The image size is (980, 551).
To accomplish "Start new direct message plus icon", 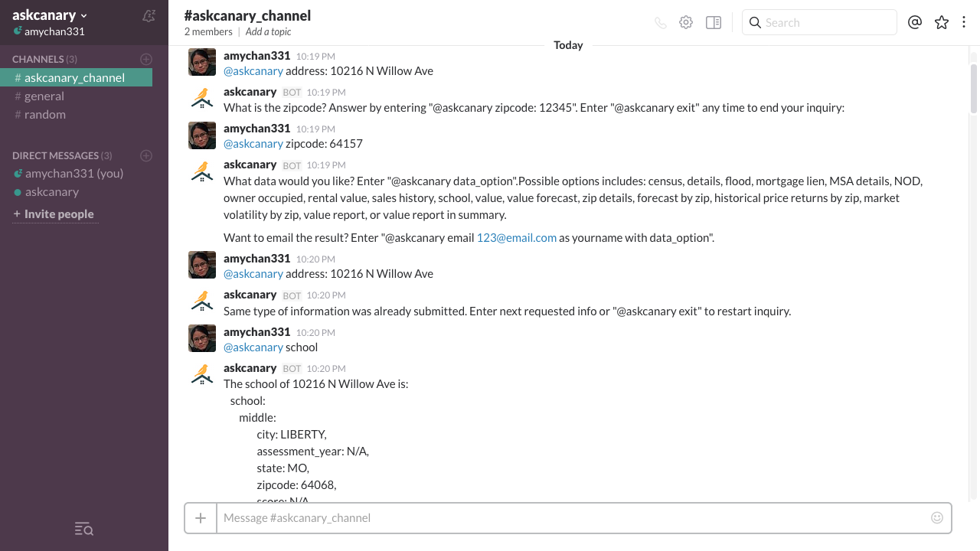I will tap(146, 155).
